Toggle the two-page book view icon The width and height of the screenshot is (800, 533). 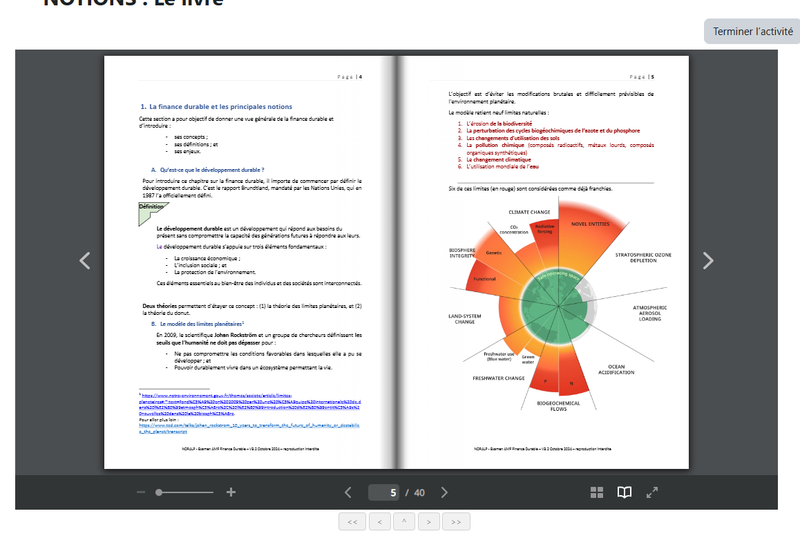tap(624, 492)
